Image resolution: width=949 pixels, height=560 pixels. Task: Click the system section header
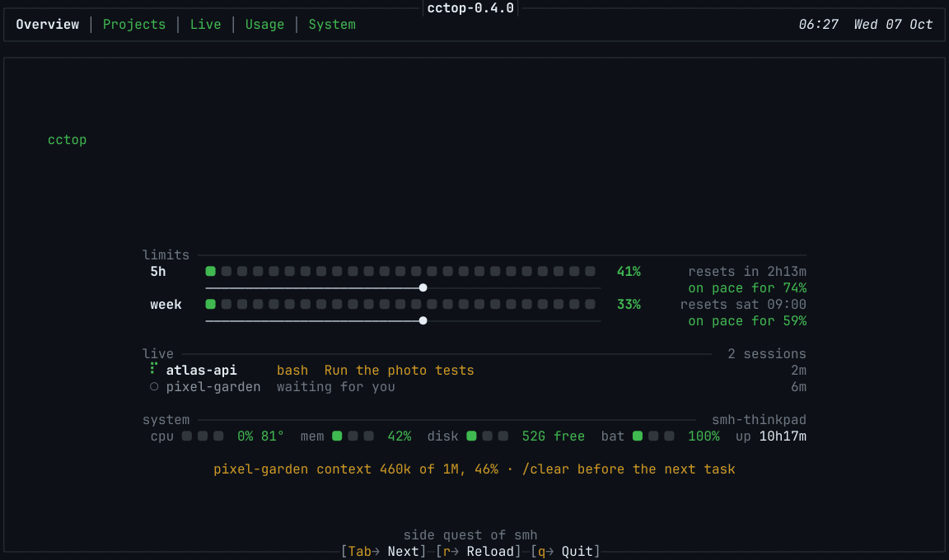click(166, 420)
